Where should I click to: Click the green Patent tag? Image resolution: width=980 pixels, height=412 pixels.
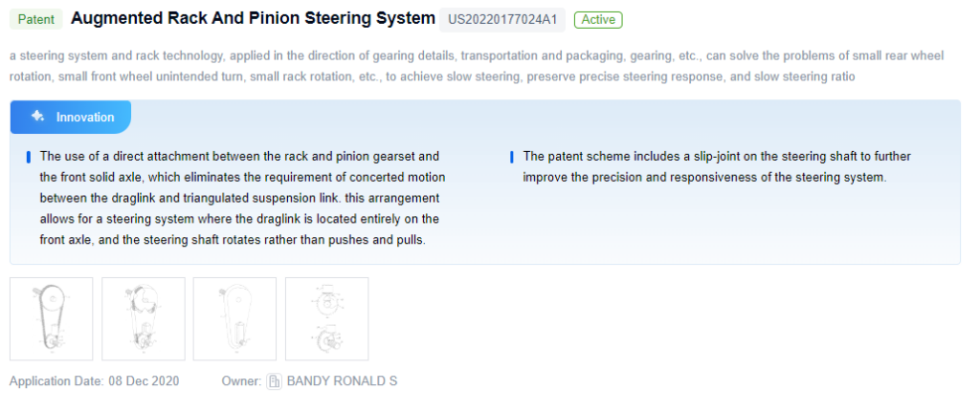click(36, 19)
